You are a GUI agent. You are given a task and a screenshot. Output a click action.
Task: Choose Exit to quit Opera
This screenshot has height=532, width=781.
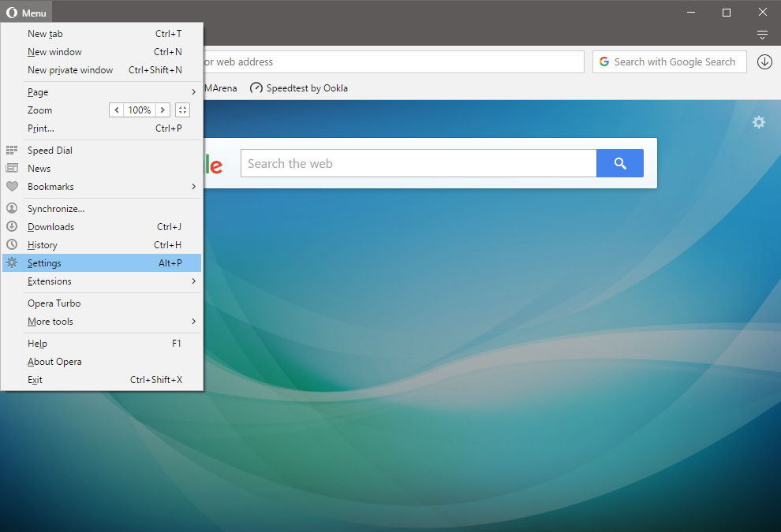(102, 380)
